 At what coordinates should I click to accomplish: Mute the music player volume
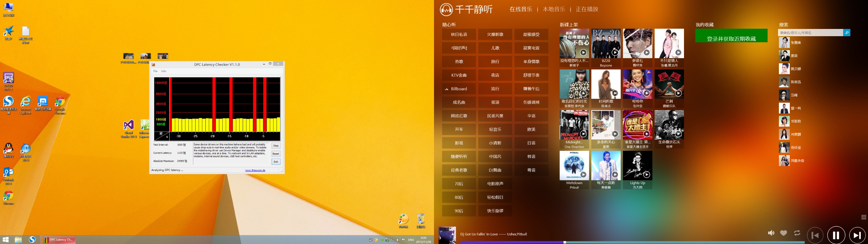771,233
